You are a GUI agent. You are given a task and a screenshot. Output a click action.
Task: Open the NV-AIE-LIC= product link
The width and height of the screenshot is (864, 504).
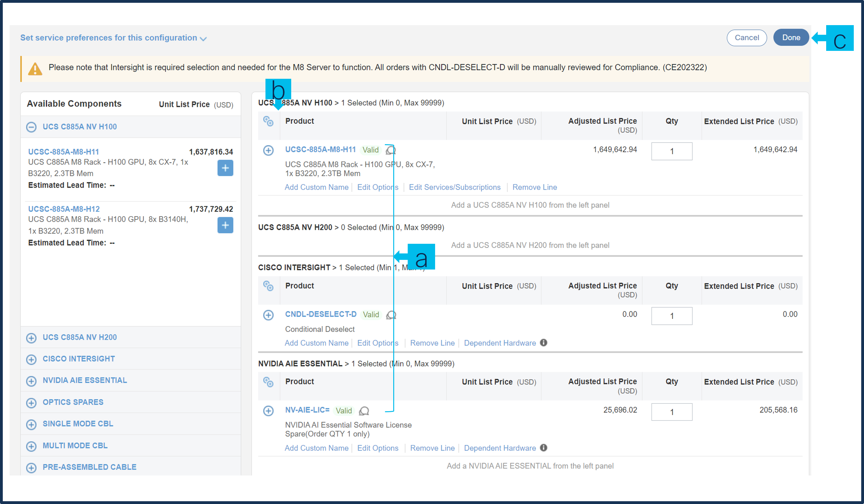[307, 410]
